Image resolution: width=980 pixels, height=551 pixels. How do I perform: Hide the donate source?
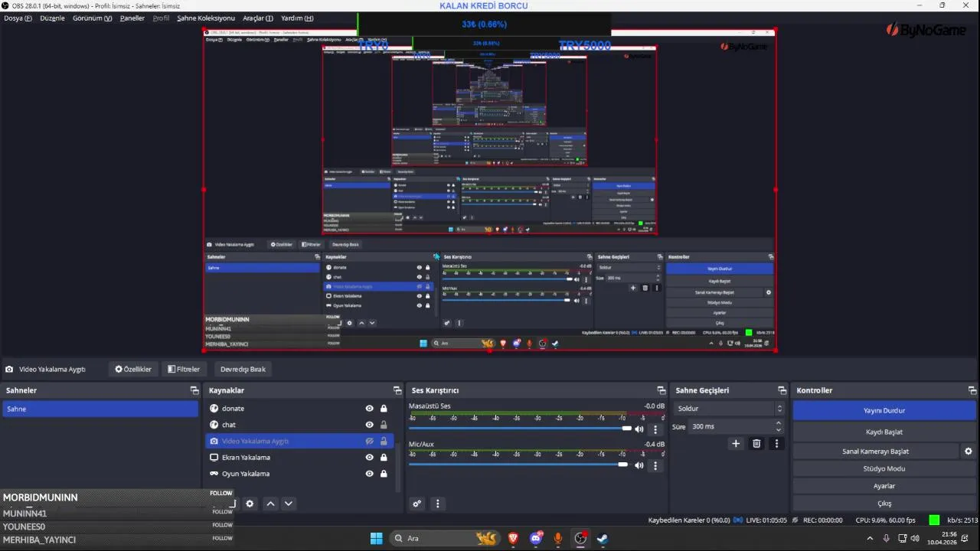[x=370, y=409]
